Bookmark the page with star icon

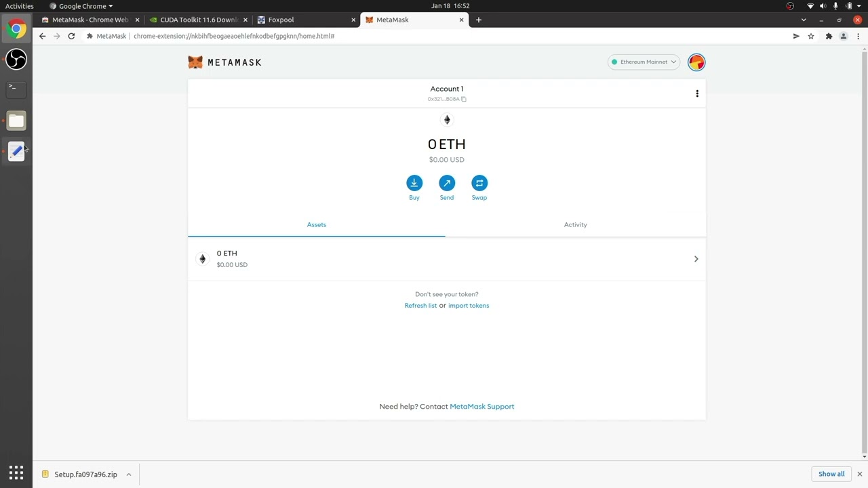[811, 36]
